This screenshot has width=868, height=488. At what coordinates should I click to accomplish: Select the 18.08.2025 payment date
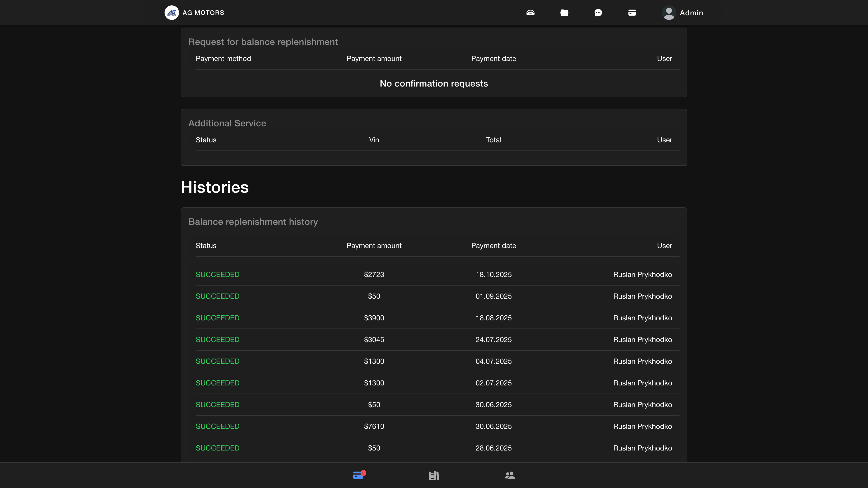tap(494, 318)
